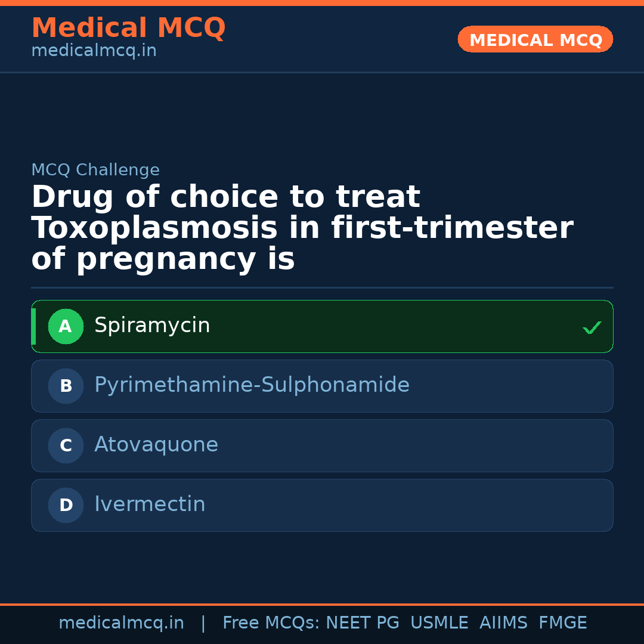Click the green A option circle
This screenshot has height=644, width=644.
(x=66, y=326)
